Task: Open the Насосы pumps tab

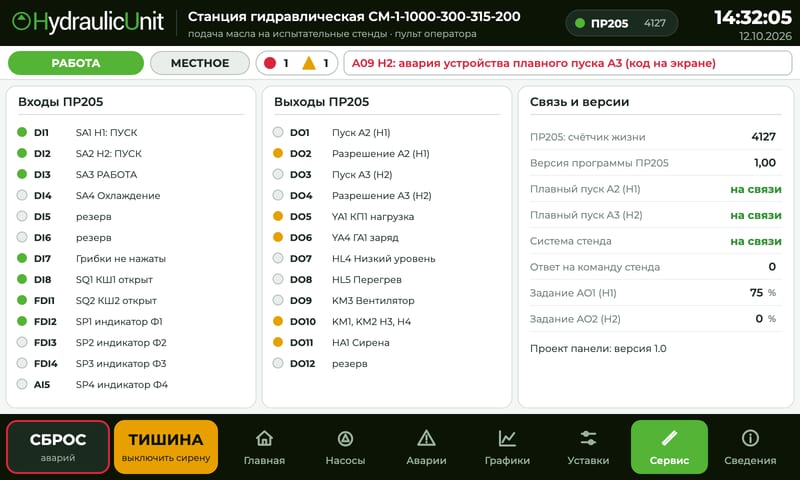Action: pos(345,447)
